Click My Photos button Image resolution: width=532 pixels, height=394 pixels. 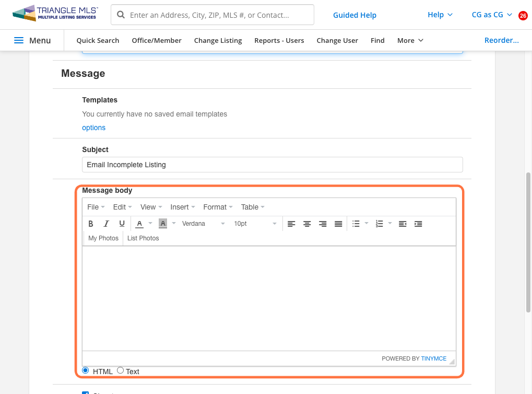pyautogui.click(x=103, y=238)
